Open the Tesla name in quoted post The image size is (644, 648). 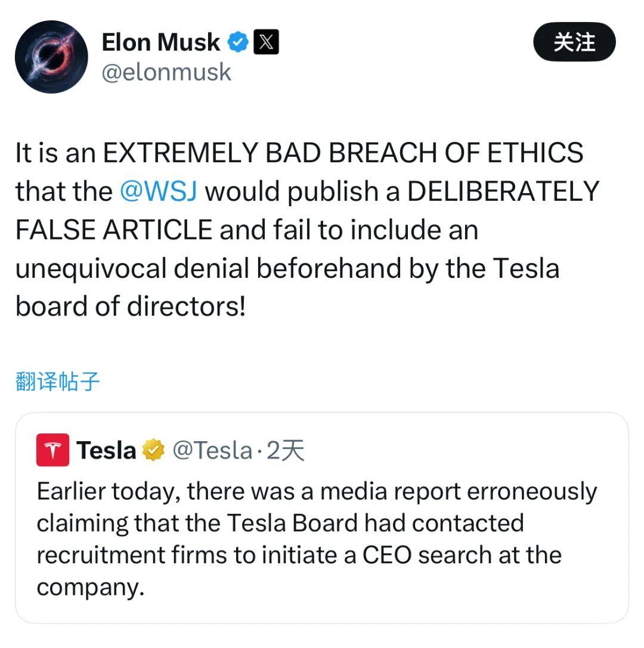pos(106,451)
